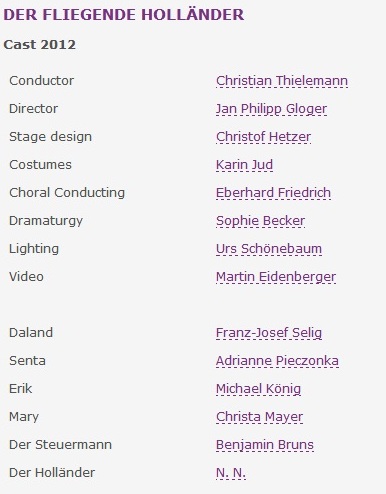Click the Der Fliegende Holländer heading
The width and height of the screenshot is (386, 494).
coord(124,15)
